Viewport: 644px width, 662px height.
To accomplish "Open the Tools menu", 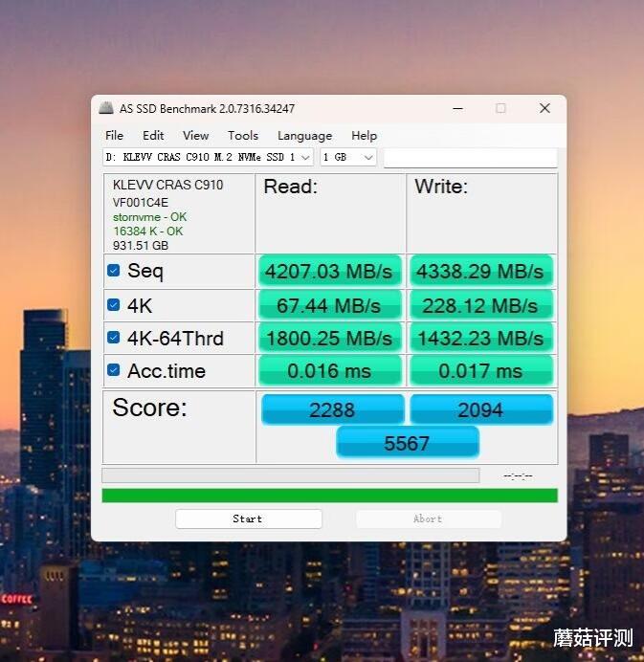I will pos(243,136).
